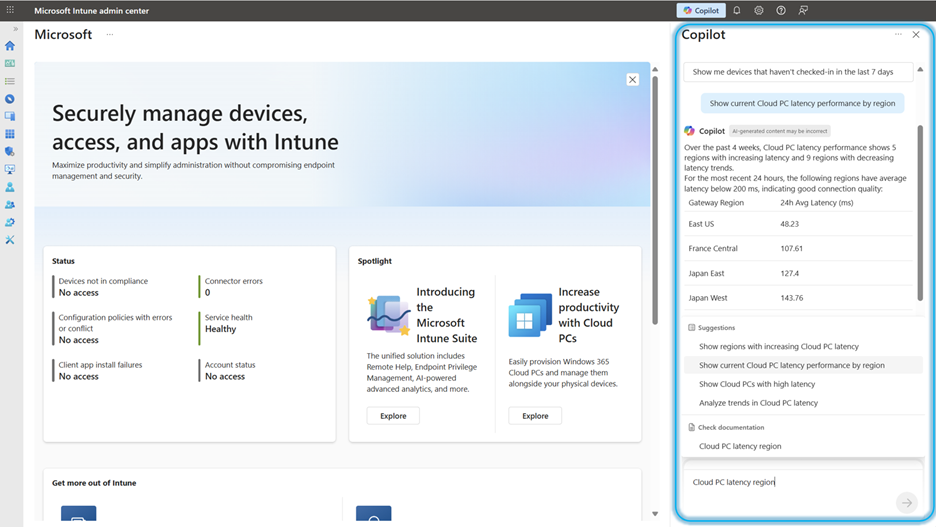Click Gateway Region column header
The image size is (936, 527).
tap(716, 203)
